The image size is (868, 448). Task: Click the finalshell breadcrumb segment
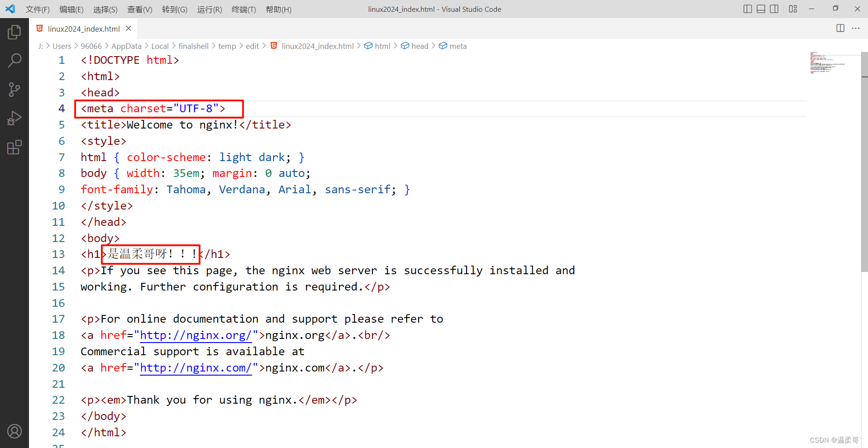tap(193, 46)
